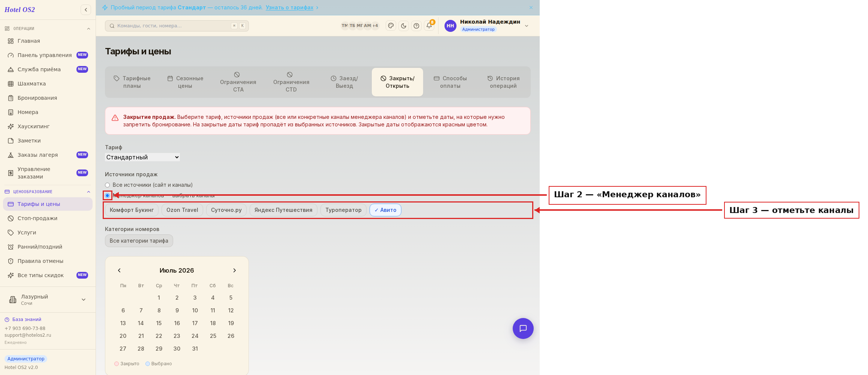Click the "Все категории тарифа" button
868x375 pixels.
tap(139, 241)
